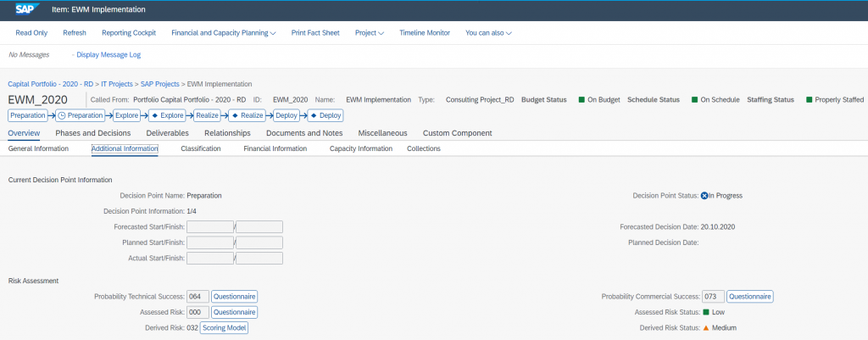The image size is (868, 340).
Task: Open Financial Information subtab
Action: pos(275,148)
